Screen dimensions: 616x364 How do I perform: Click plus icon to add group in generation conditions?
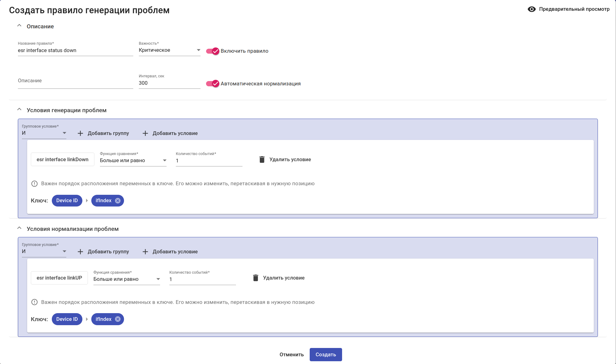click(81, 133)
